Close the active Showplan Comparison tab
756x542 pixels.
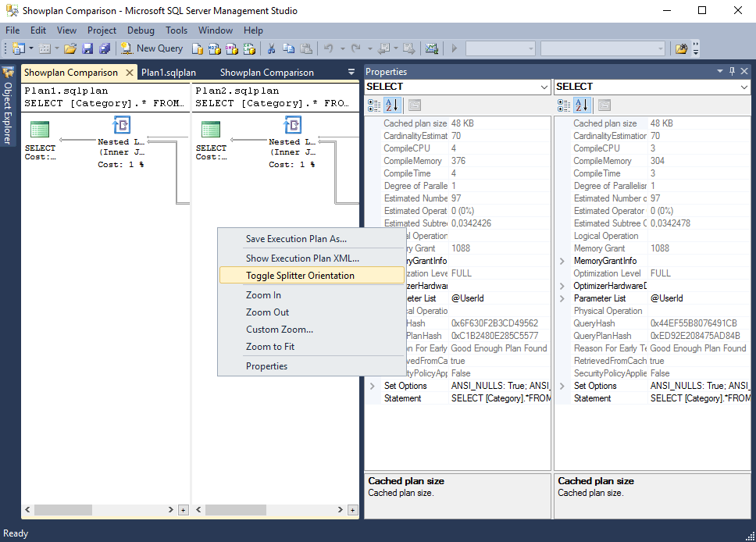(130, 73)
